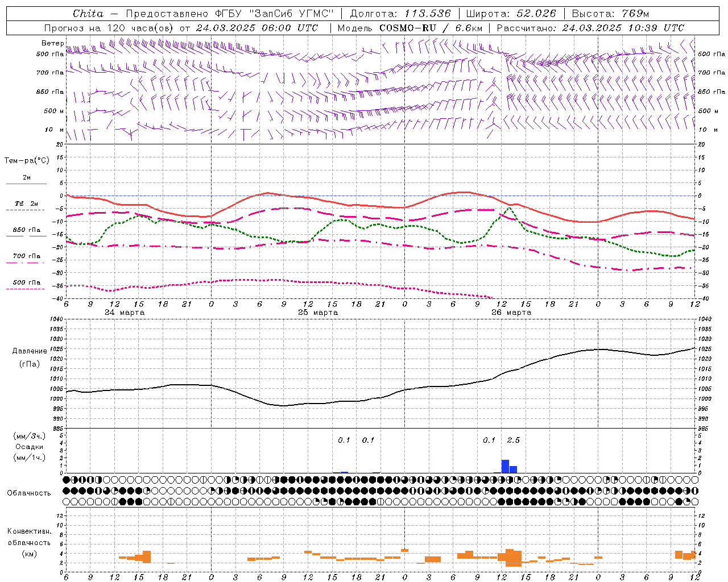Click the "1040" pressure axis maximum on left
The height and width of the screenshot is (582, 728).
pyautogui.click(x=56, y=319)
